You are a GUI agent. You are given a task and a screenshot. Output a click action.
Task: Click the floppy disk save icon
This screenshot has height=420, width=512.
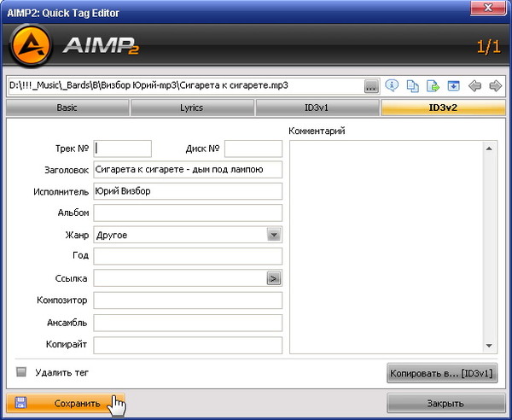[20, 403]
